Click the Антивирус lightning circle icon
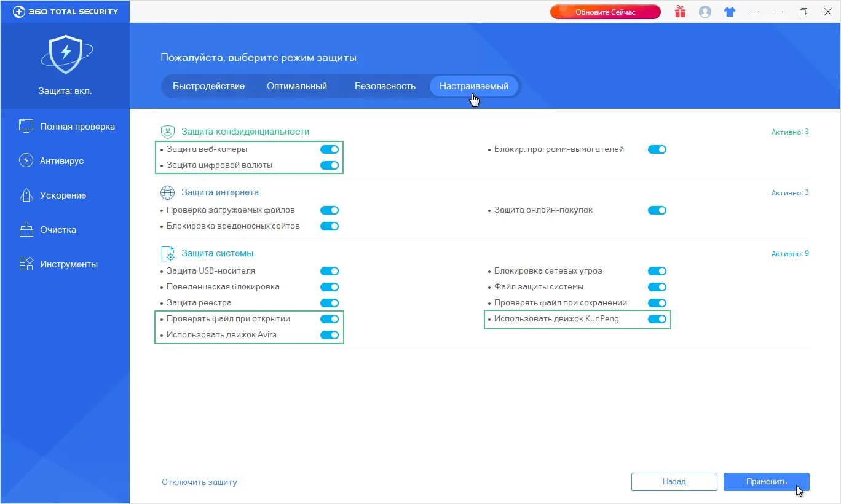This screenshot has width=841, height=504. [26, 161]
